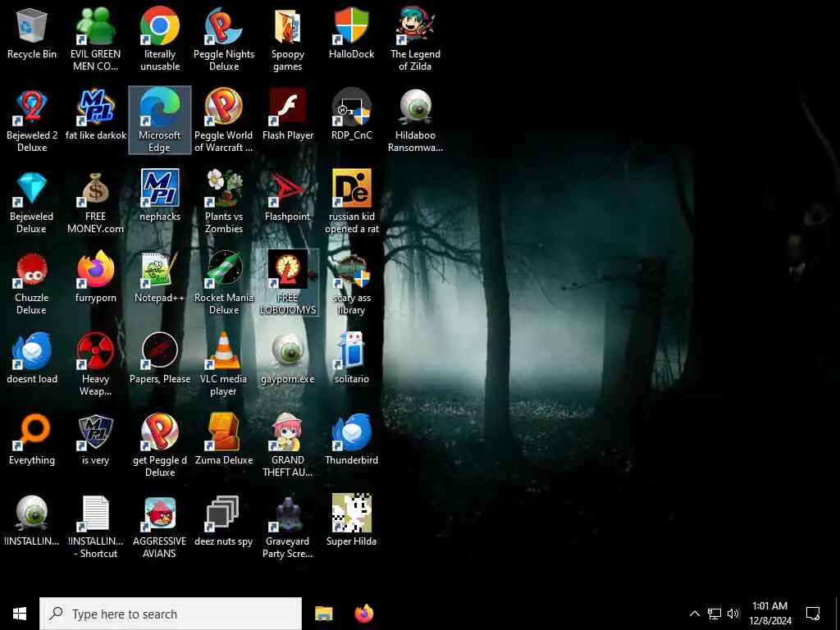This screenshot has height=630, width=840.
Task: Click the Type here to search box
Action: click(x=171, y=614)
